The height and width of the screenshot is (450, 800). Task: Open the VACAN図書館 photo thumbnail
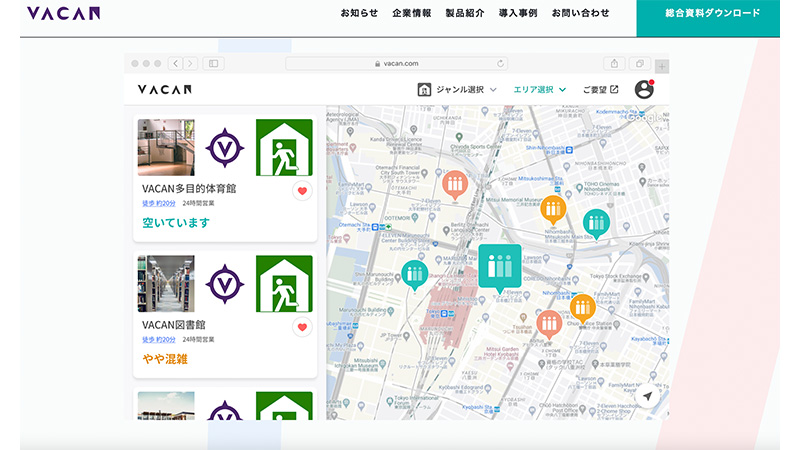pos(166,284)
